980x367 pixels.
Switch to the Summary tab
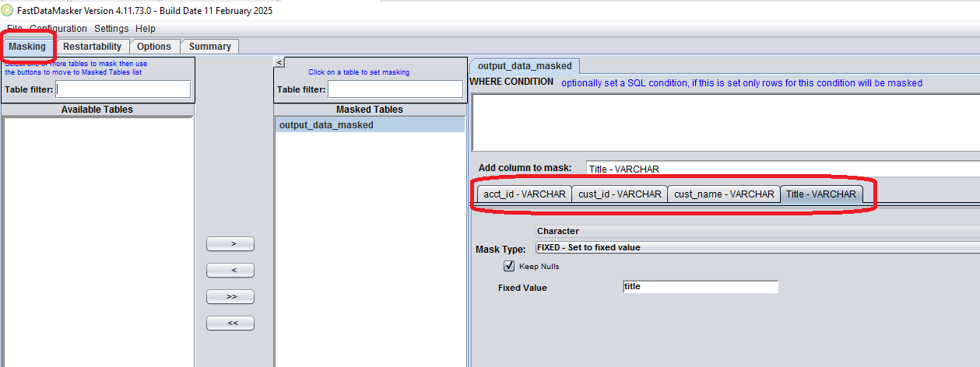pos(210,47)
